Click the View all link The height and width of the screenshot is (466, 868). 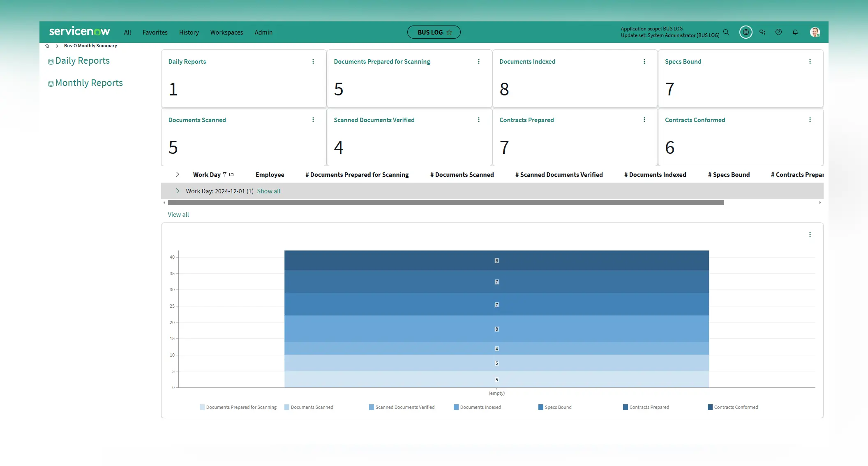coord(178,214)
